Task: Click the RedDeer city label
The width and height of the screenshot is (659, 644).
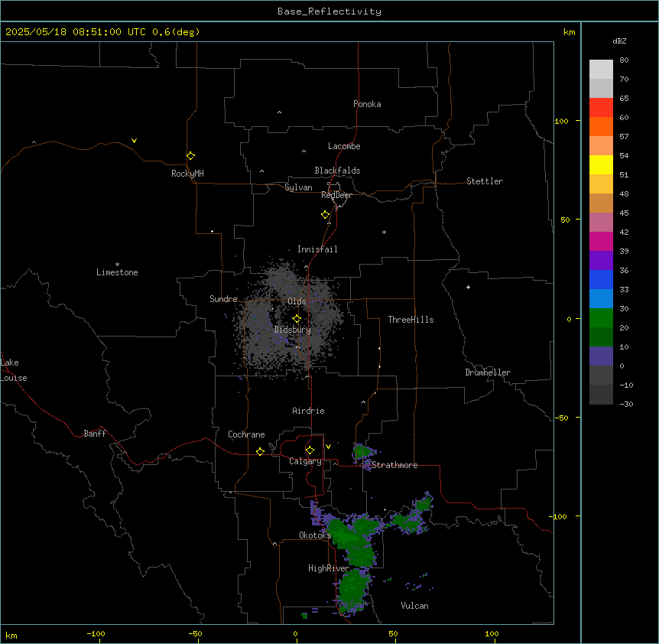Action: point(336,195)
